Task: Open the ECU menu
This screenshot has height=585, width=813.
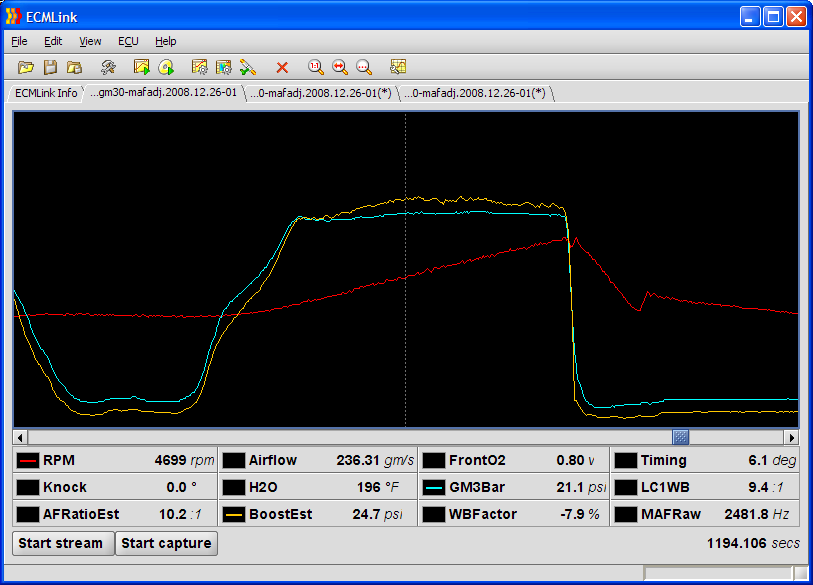Action: tap(128, 41)
